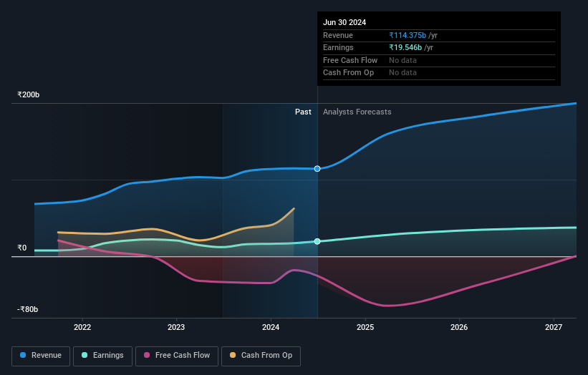588x375 pixels.
Task: Click the Revenue row label in tooltip
Action: point(338,35)
